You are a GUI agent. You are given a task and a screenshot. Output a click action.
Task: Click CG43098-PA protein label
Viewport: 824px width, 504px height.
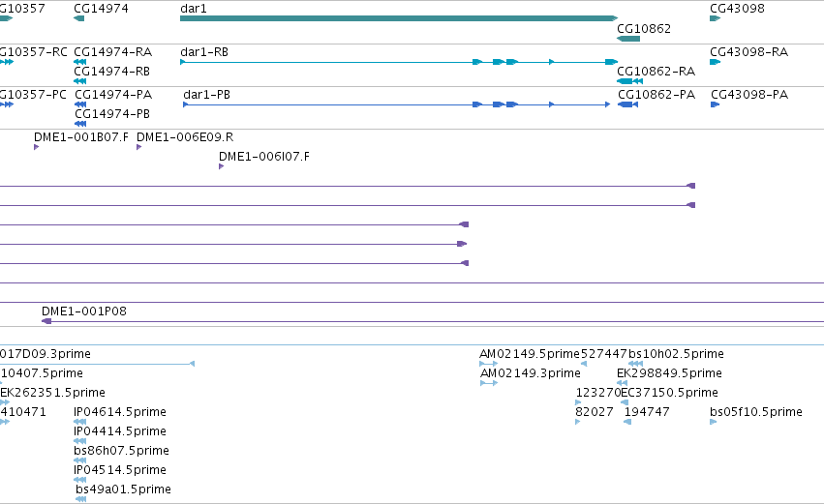[x=749, y=95]
